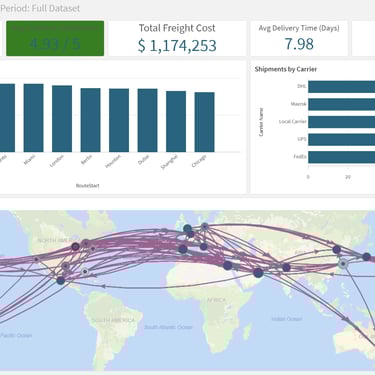Viewport: 375px width, 375px height.
Task: Click the SOUTH AMERICA map label
Action: pyautogui.click(x=113, y=320)
